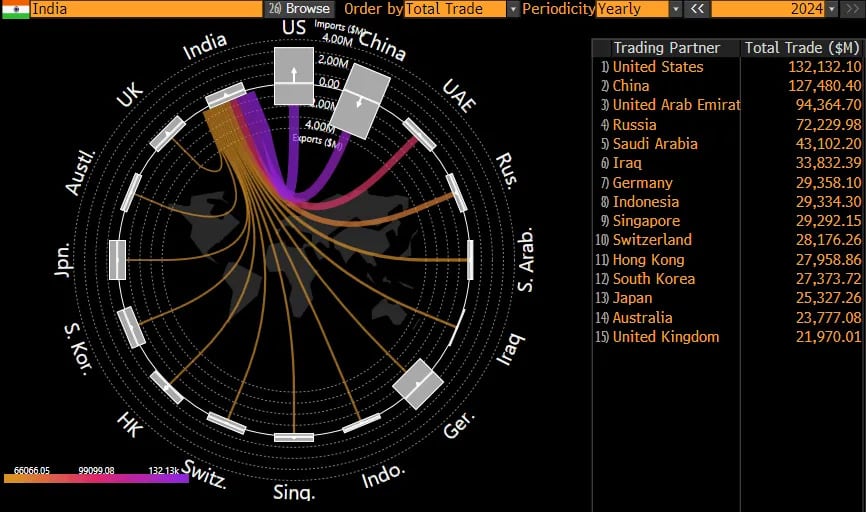Viewport: 866px width, 512px height.
Task: Open United States trading partner link
Action: [x=657, y=67]
